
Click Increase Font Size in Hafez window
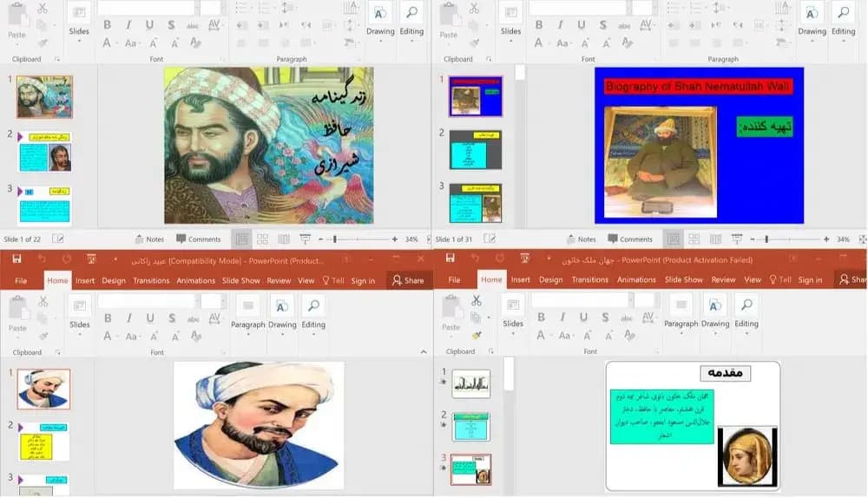[x=154, y=43]
